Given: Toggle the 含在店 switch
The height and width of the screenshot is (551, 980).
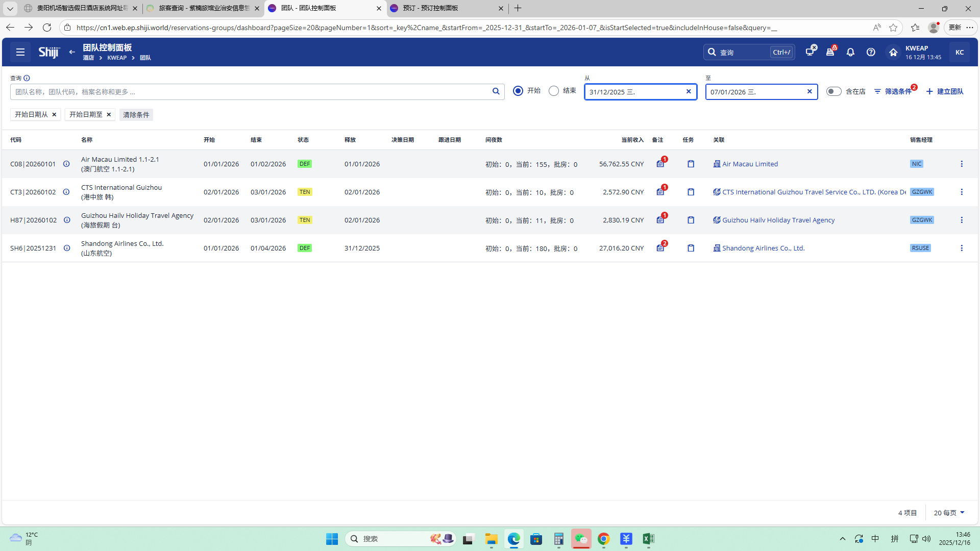Looking at the screenshot, I should pyautogui.click(x=834, y=91).
